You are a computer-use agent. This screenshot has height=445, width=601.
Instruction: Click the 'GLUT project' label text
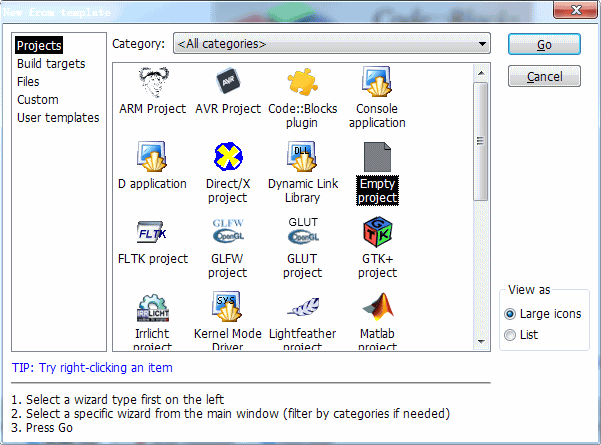pos(302,266)
